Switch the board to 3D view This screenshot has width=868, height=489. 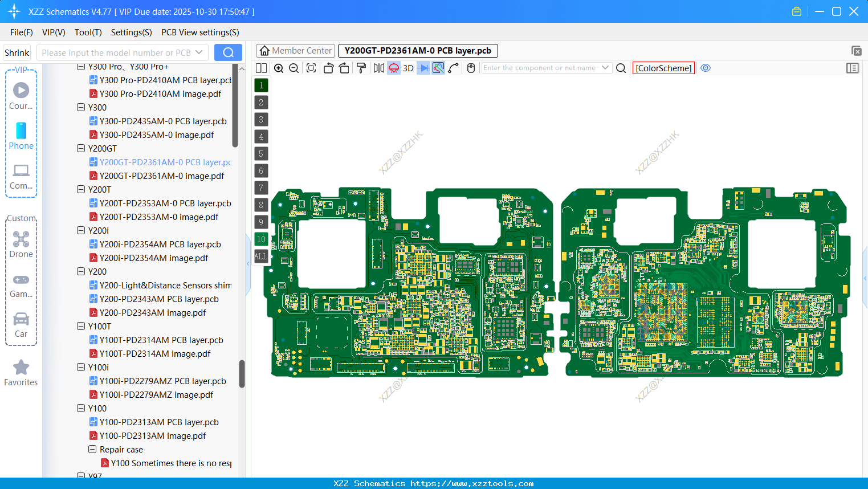click(x=407, y=68)
